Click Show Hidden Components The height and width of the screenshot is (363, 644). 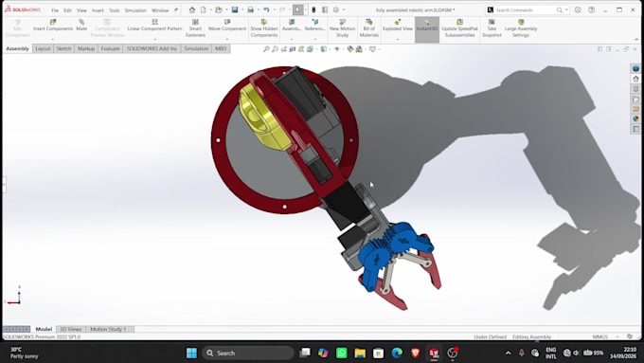pyautogui.click(x=263, y=27)
